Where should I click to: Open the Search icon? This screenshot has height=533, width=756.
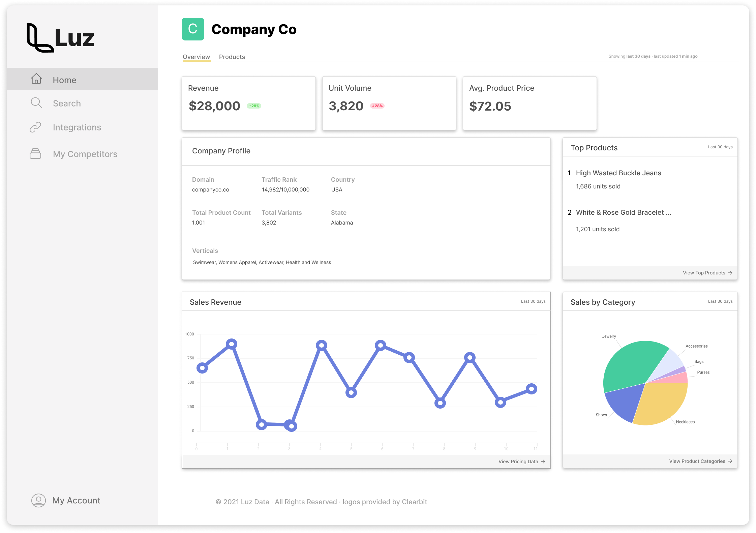(36, 103)
